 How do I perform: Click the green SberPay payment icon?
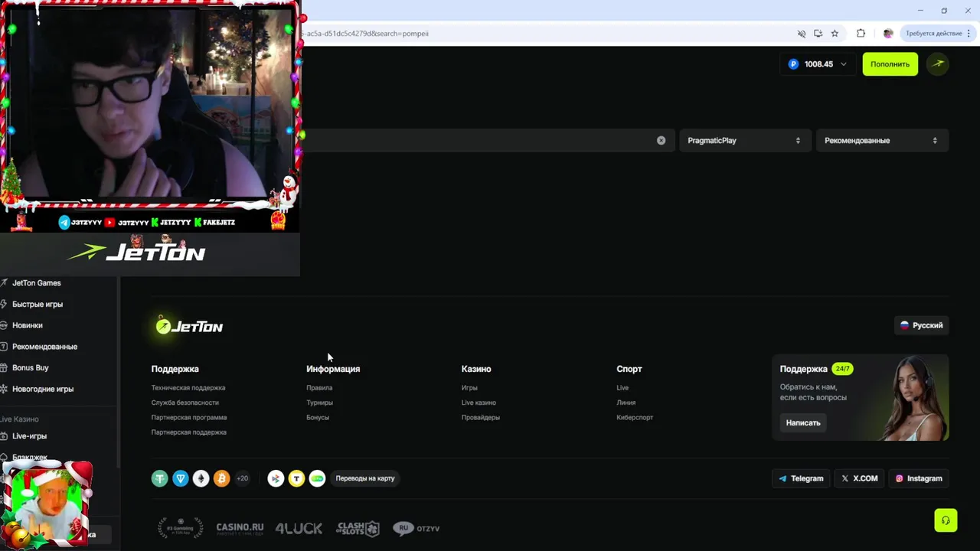(317, 478)
